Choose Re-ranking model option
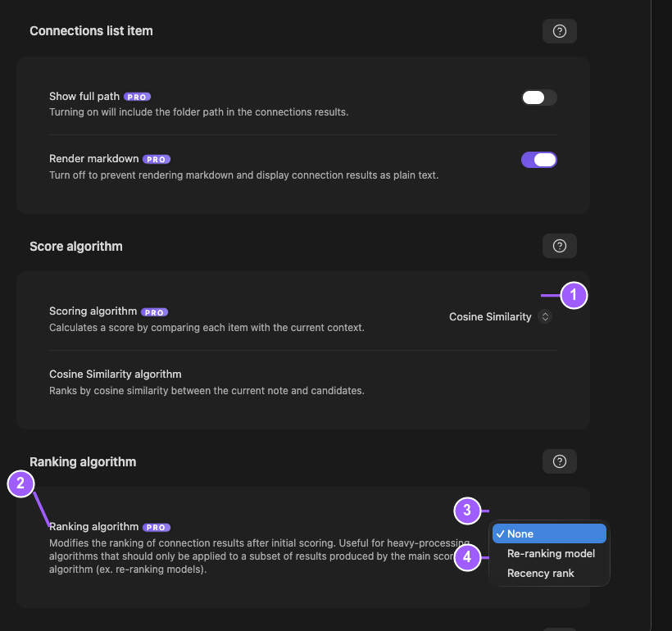The image size is (672, 631). [549, 553]
